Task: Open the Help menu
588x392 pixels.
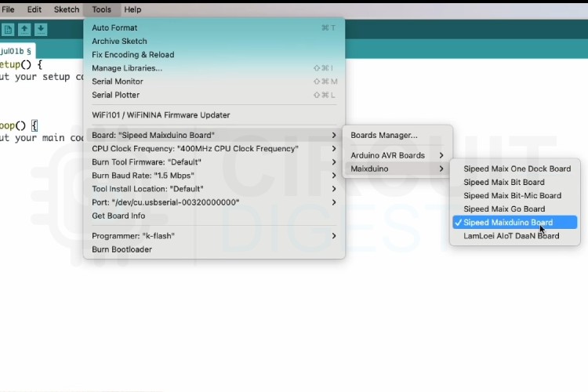Action: (132, 9)
